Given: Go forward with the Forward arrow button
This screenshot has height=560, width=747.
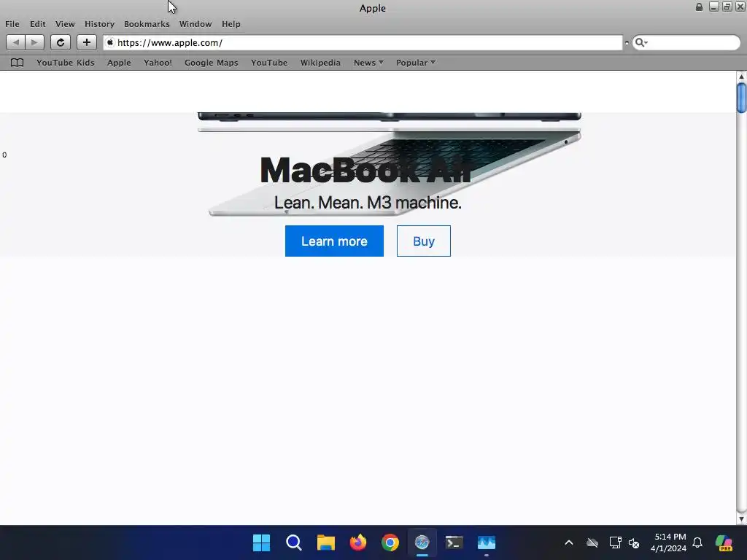Looking at the screenshot, I should [x=34, y=42].
